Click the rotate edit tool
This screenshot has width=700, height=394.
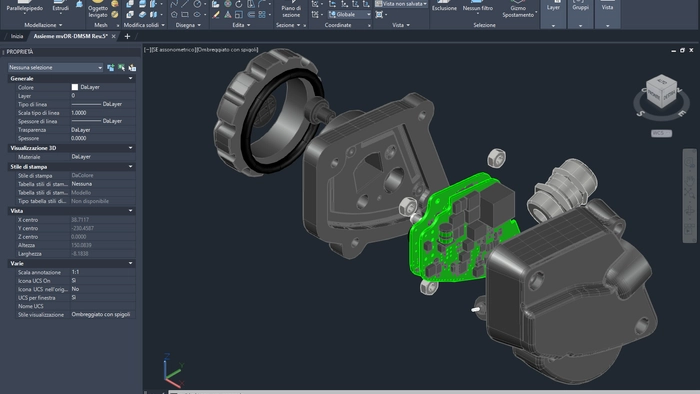239,4
